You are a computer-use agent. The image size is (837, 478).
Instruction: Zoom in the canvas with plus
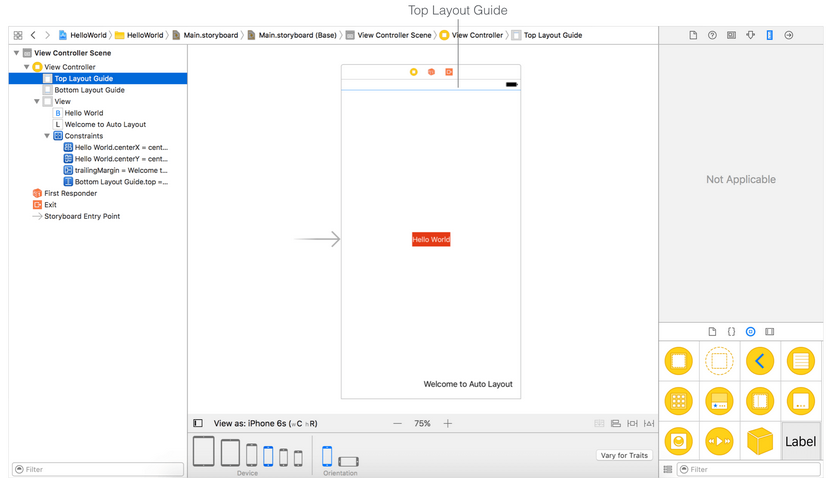(x=448, y=424)
